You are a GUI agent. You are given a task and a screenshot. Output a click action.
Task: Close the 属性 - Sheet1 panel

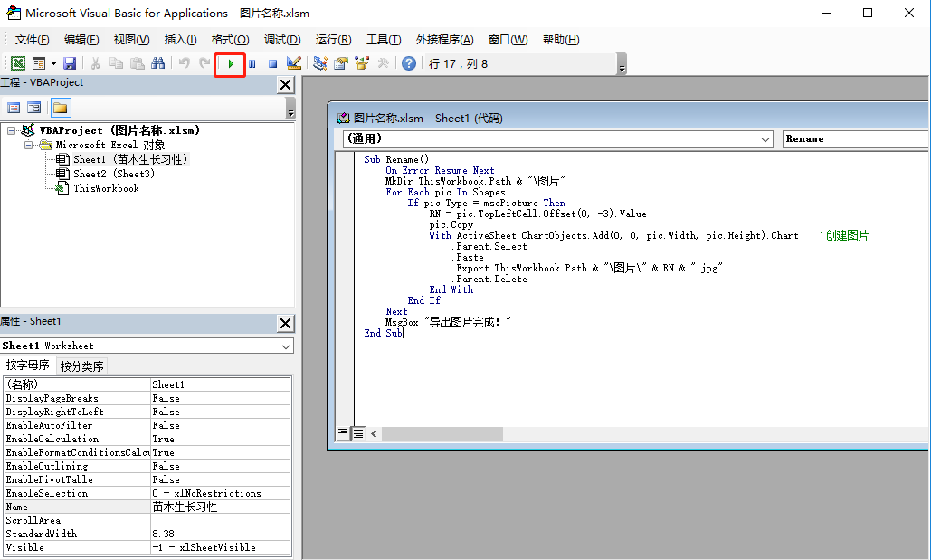pyautogui.click(x=286, y=324)
